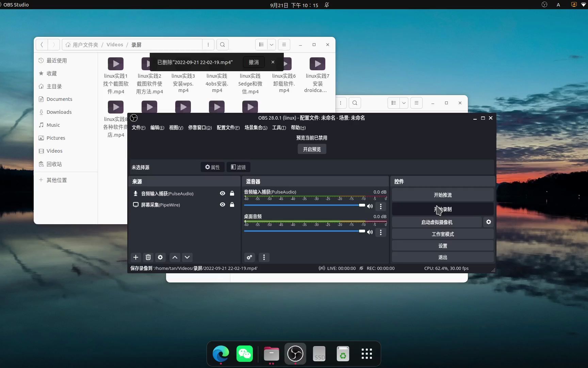Open input method A indicator in top bar

click(x=558, y=5)
